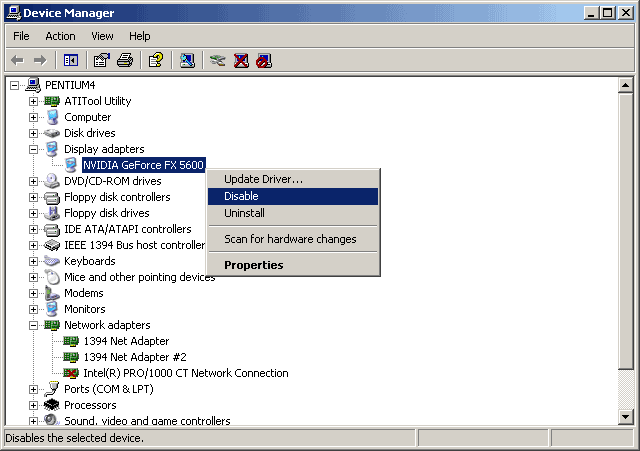Expand the Monitors node
Viewport: 640px width, 451px height.
[x=33, y=309]
